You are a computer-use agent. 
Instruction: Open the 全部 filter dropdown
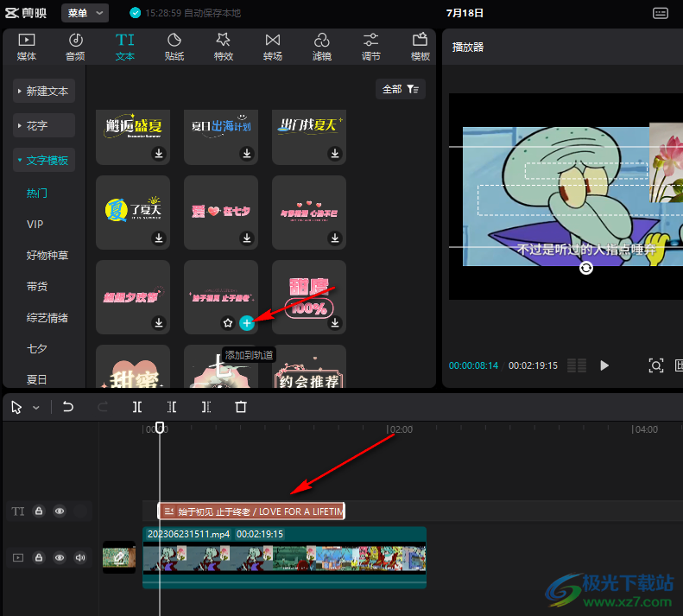click(x=401, y=89)
